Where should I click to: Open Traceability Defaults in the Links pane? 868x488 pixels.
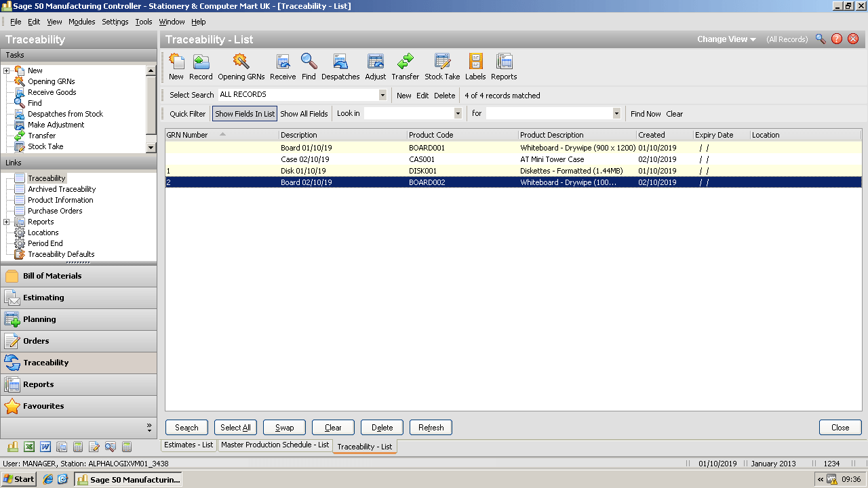(x=61, y=254)
